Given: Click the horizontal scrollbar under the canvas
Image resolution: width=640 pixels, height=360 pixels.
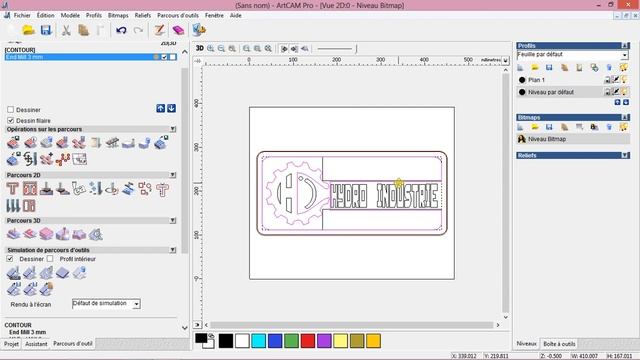Looking at the screenshot, I should tap(352, 325).
